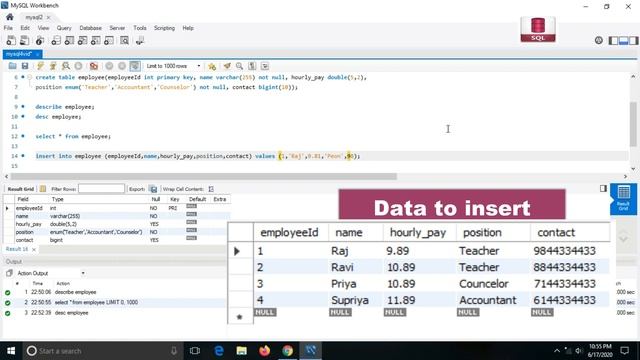The image size is (640, 360).
Task: Click the reconnect to DBMS icon
Action: click(x=140, y=40)
